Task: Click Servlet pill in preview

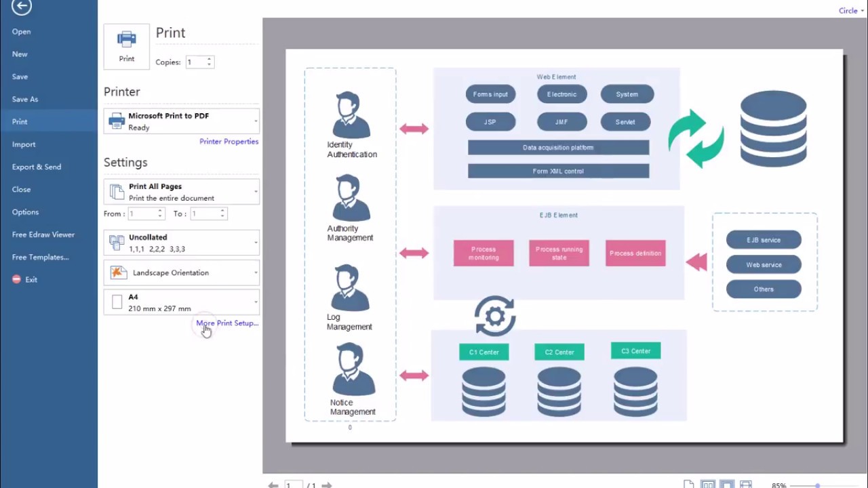Action: coord(625,122)
